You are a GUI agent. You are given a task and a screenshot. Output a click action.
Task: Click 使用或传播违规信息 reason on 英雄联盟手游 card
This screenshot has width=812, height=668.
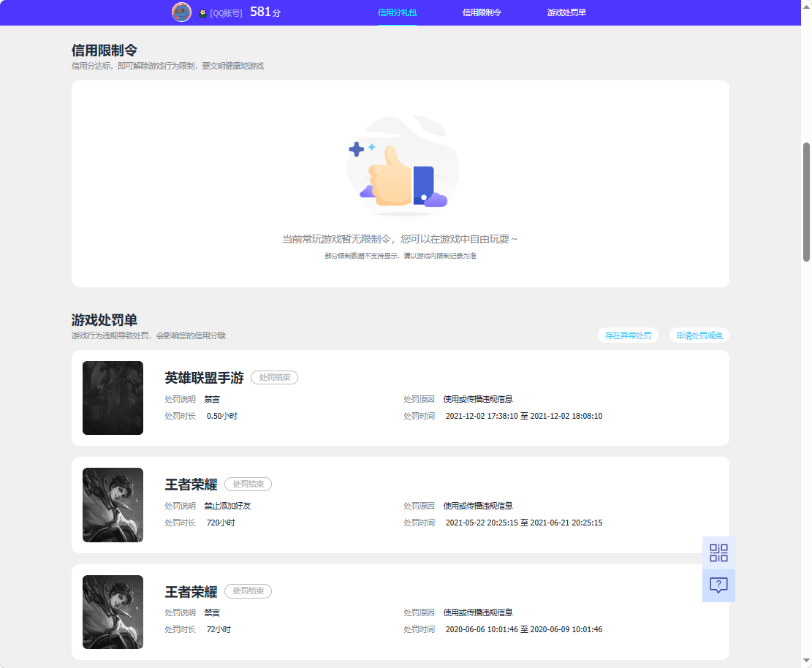tap(477, 399)
